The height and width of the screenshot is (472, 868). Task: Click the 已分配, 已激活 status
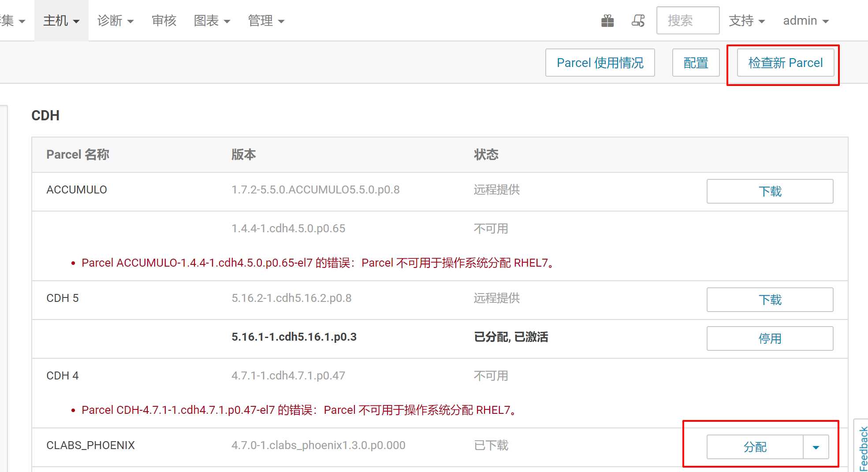pos(511,337)
